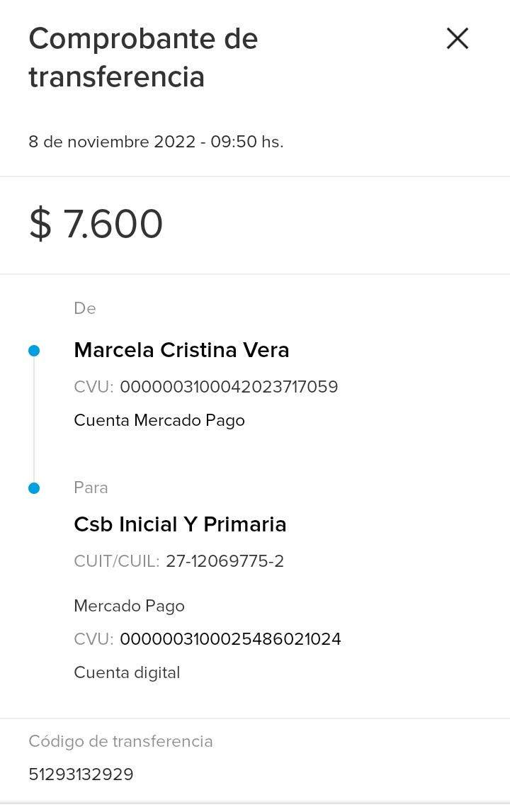
Task: Close the transfer receipt with the X
Action: click(458, 38)
